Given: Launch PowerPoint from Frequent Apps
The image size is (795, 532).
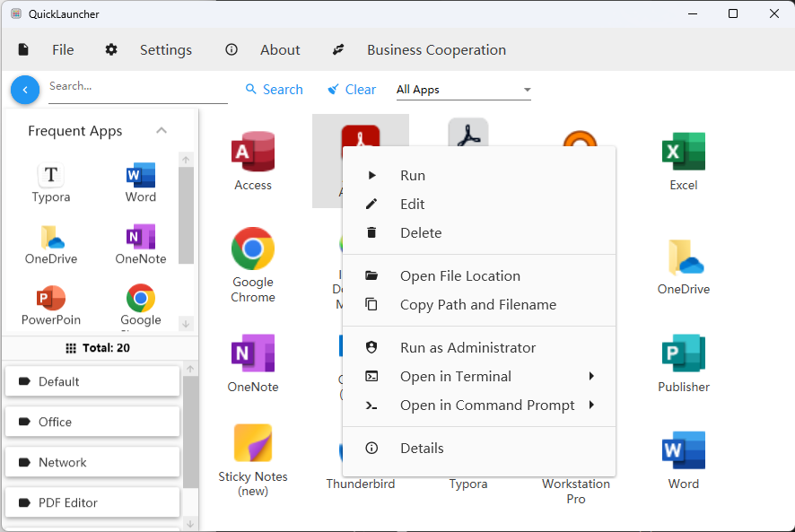Looking at the screenshot, I should pos(51,305).
